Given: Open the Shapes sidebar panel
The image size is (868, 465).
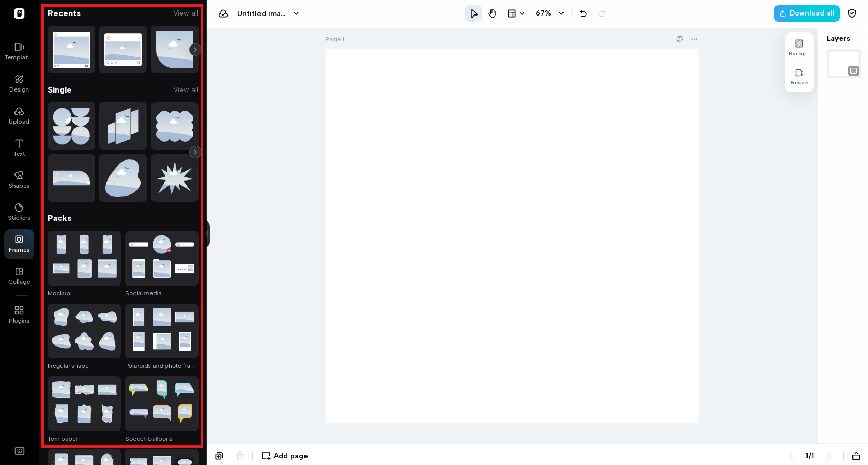Looking at the screenshot, I should click(x=19, y=179).
